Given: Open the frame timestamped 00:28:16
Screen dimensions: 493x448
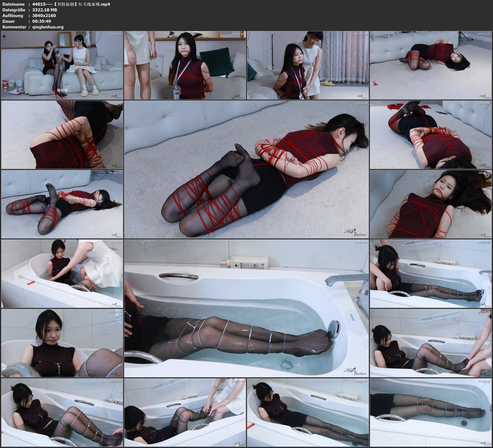Looking at the screenshot, I should pos(62,412).
